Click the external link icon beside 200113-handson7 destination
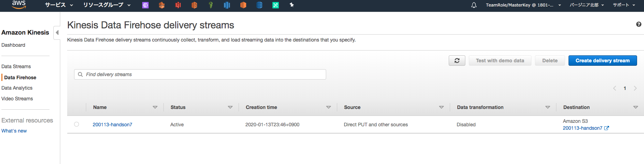The image size is (644, 164). [x=607, y=128]
